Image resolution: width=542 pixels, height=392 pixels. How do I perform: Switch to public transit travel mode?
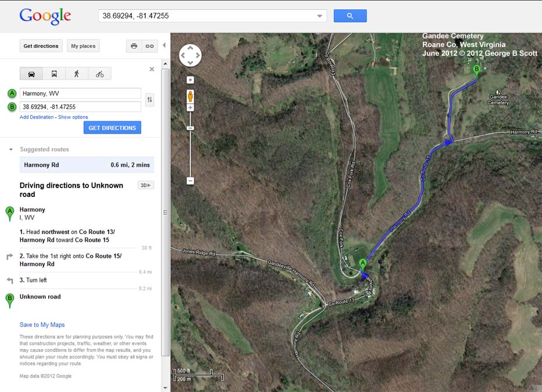click(x=54, y=74)
